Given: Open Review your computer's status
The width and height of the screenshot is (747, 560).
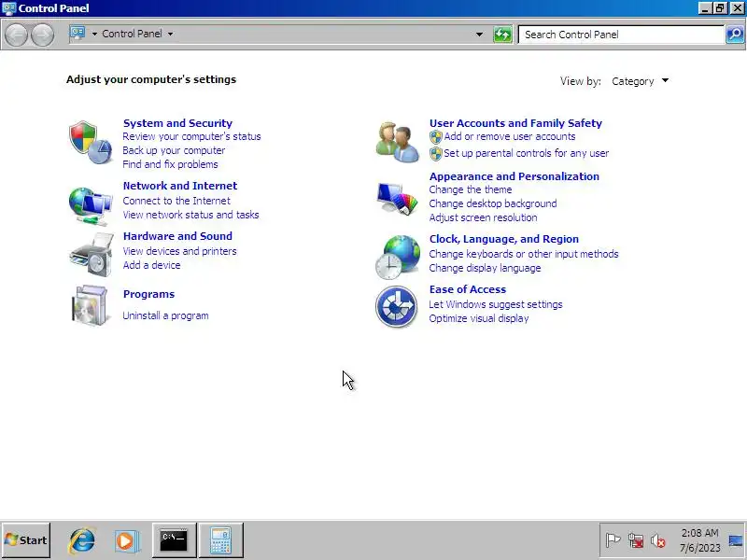Looking at the screenshot, I should point(191,136).
